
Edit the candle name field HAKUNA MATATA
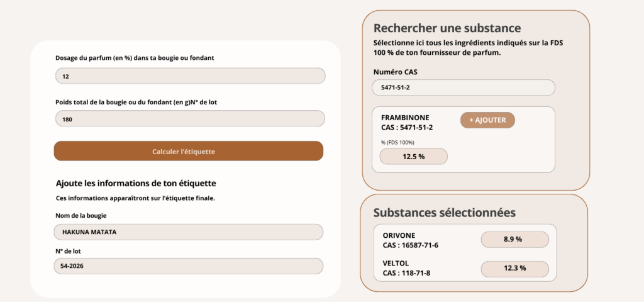[x=188, y=232]
